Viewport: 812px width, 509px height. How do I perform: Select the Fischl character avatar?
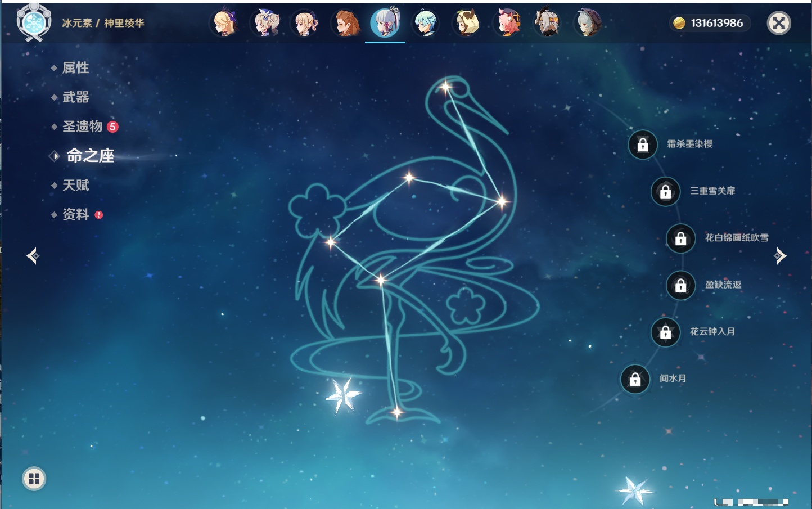pos(224,23)
